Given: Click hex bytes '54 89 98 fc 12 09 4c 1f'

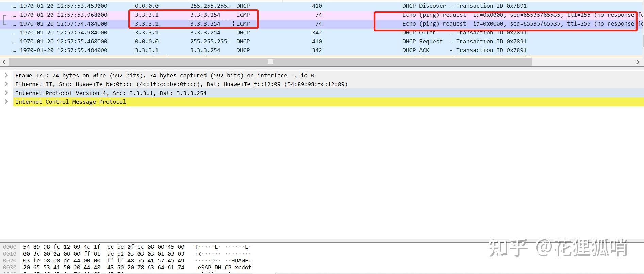Looking at the screenshot, I should (x=62, y=247).
